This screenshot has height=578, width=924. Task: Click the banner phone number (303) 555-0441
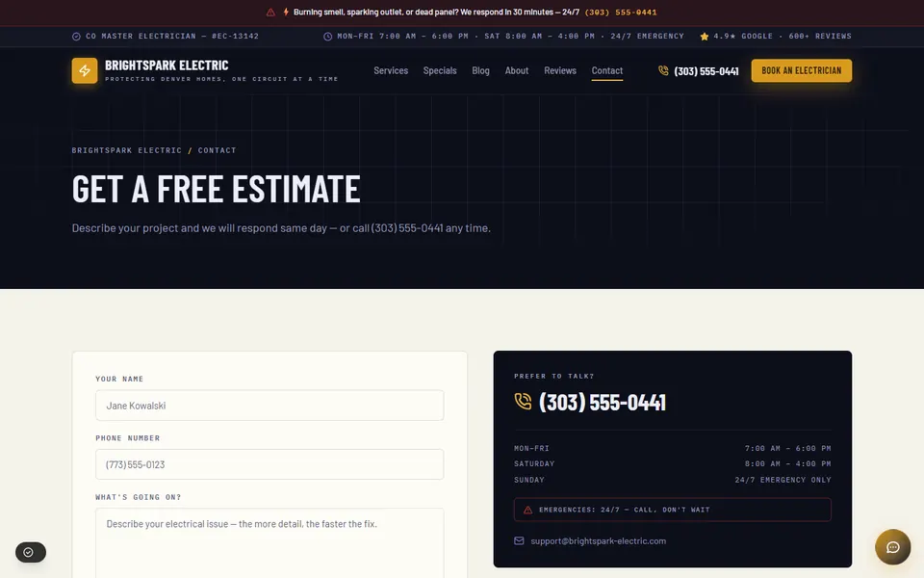pos(621,13)
